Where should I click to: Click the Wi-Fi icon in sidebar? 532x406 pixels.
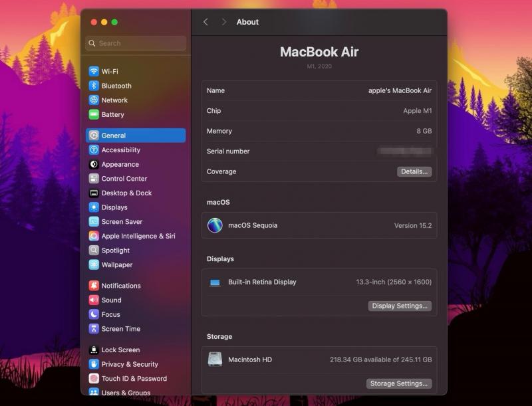94,72
